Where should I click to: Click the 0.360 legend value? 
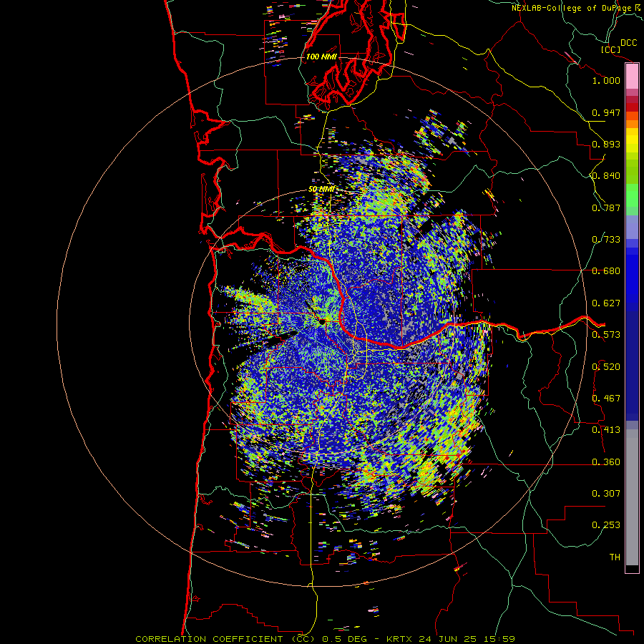pyautogui.click(x=606, y=462)
